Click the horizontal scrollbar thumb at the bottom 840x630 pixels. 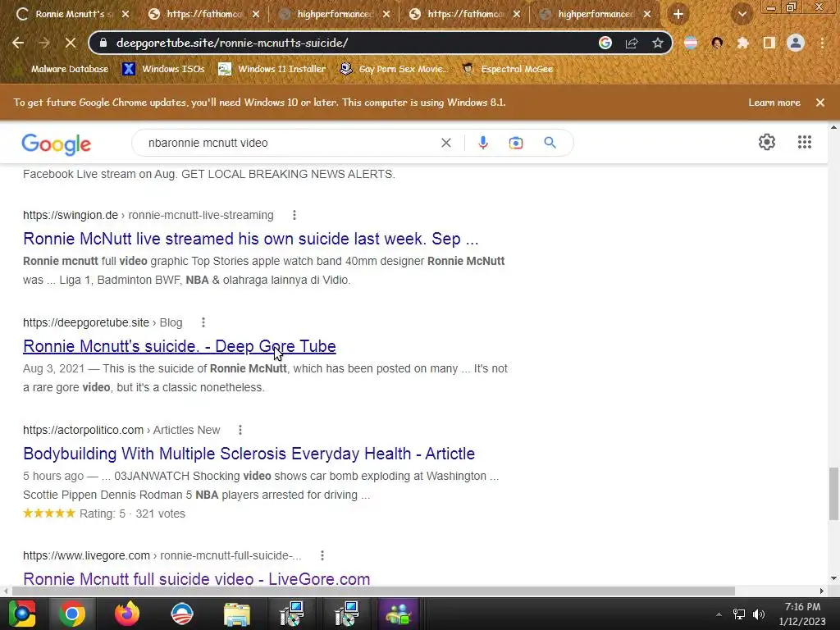(x=373, y=591)
